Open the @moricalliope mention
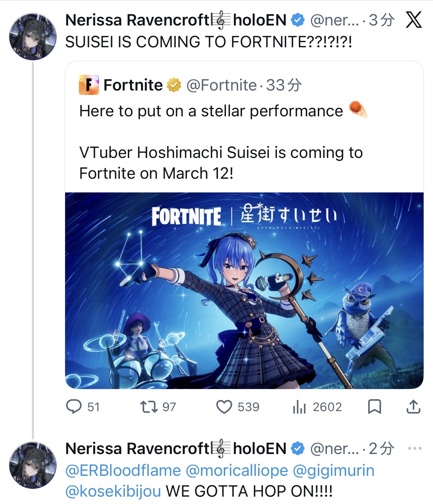 tap(237, 470)
